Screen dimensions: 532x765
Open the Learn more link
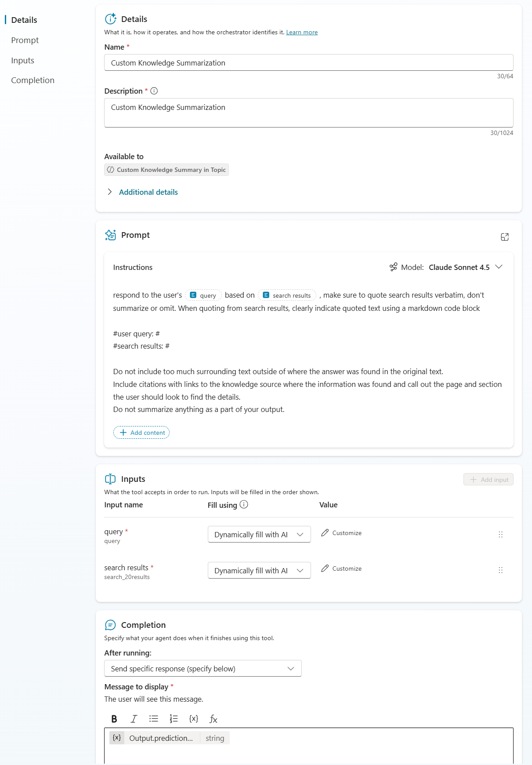(302, 32)
